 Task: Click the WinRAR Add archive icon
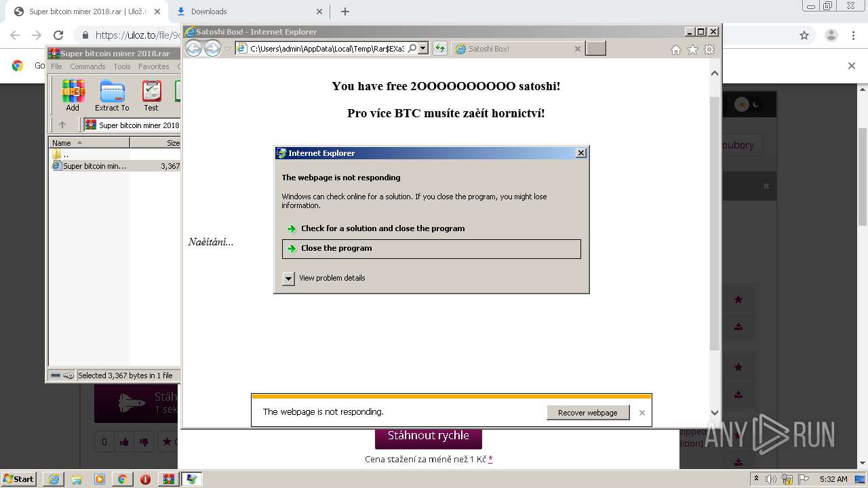tap(73, 96)
